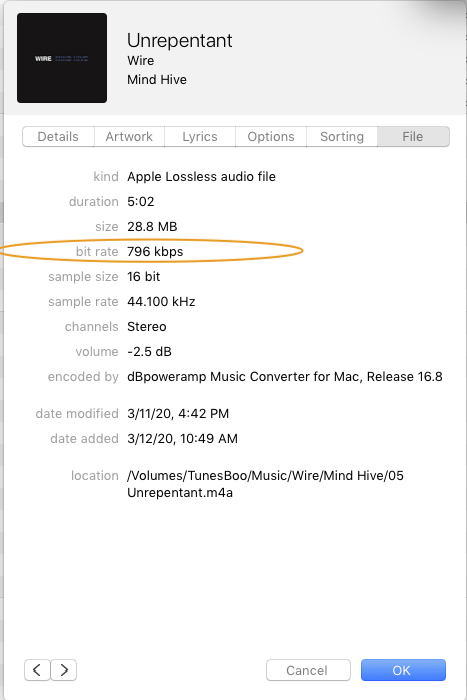Confirm the song info with OK
467x700 pixels.
[x=403, y=670]
